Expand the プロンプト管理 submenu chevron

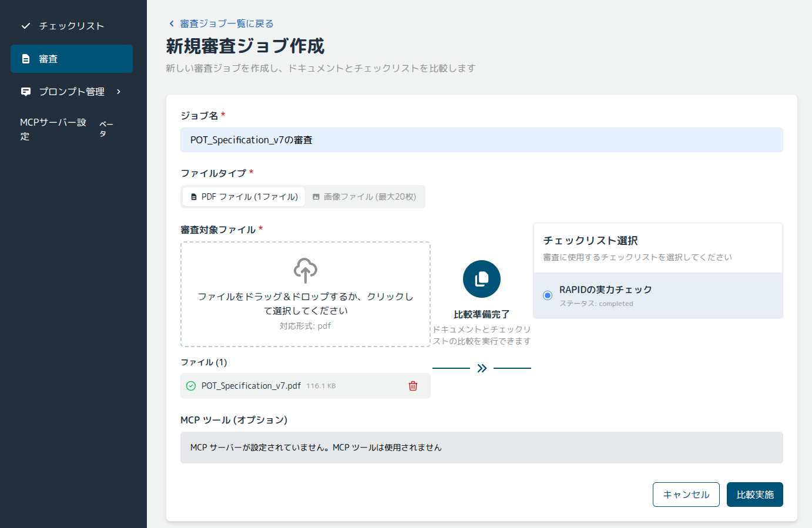(118, 92)
